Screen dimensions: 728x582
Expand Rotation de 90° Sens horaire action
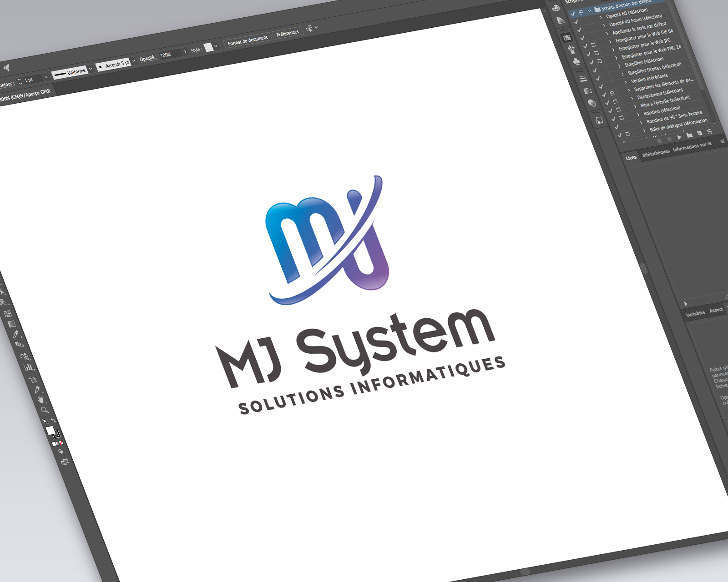(x=641, y=123)
